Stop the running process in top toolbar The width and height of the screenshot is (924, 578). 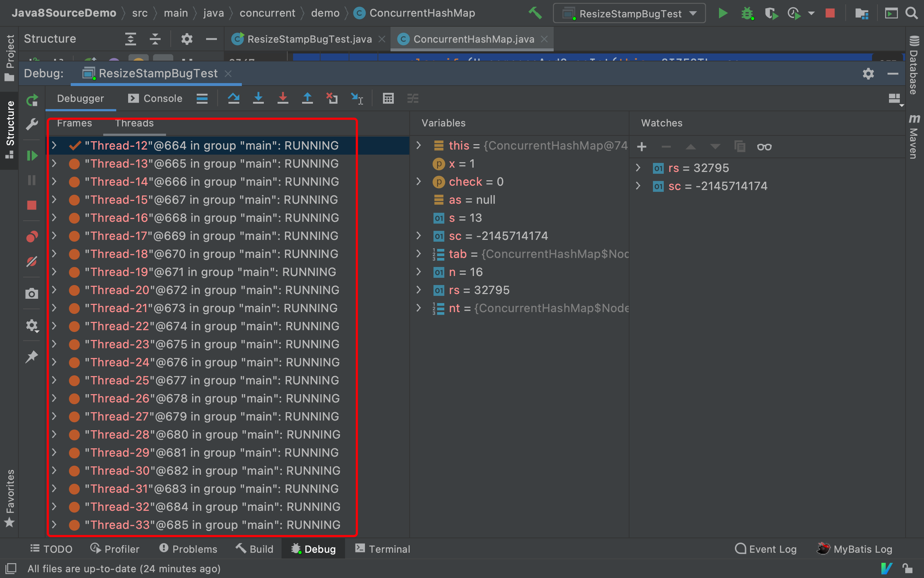(830, 13)
